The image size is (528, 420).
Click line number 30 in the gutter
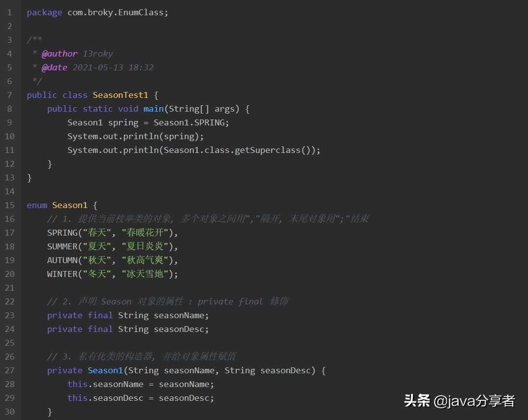[9, 412]
